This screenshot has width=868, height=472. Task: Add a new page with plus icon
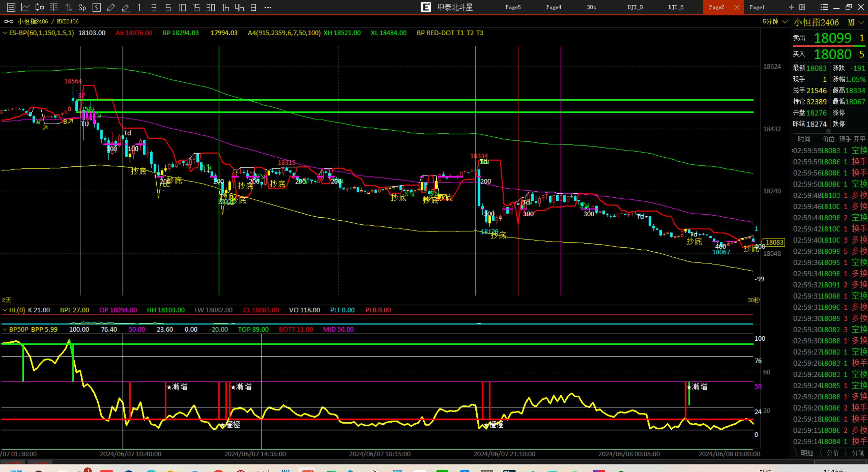pos(792,7)
